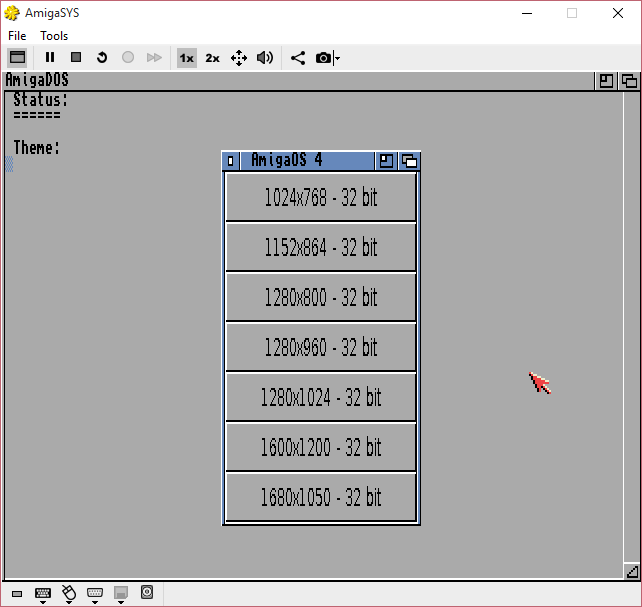Open the keyboard icon in status bar
This screenshot has height=607, width=642.
(43, 594)
